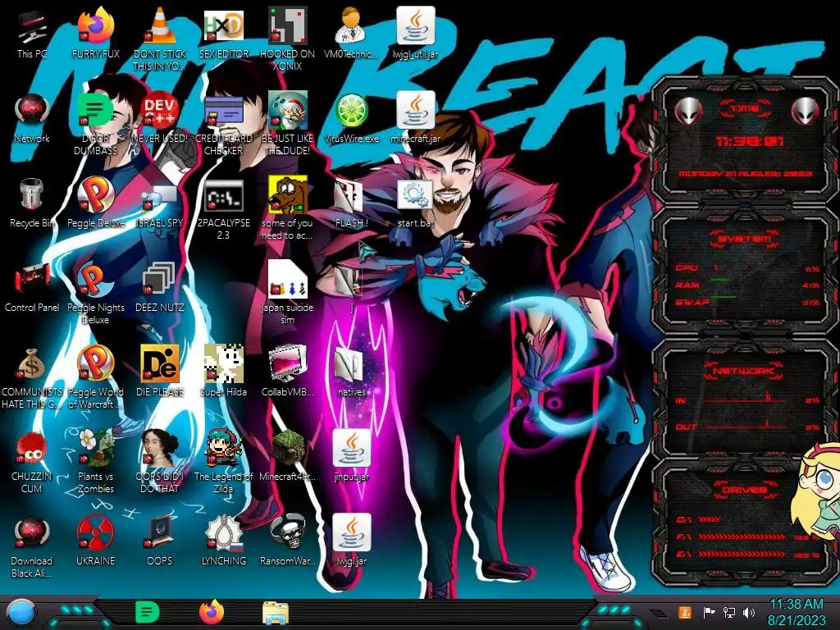
Task: Click the Java update tray icon
Action: pyautogui.click(x=685, y=612)
